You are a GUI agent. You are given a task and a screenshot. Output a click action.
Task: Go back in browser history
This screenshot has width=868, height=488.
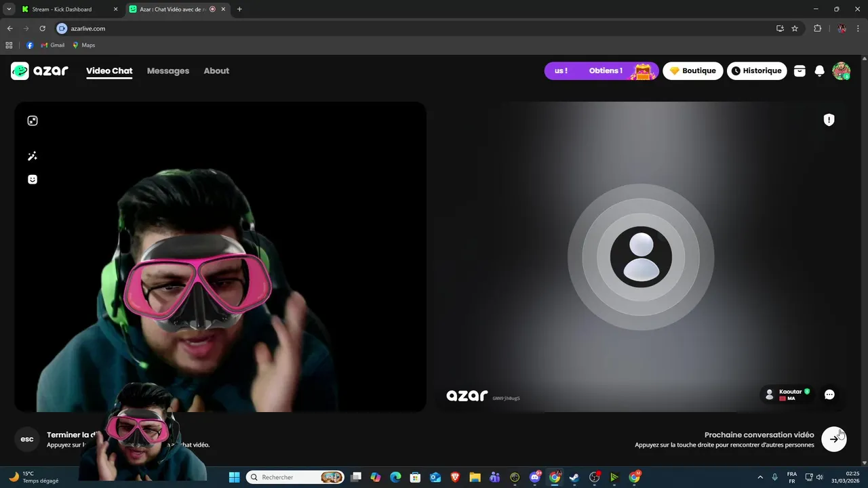[x=9, y=28]
